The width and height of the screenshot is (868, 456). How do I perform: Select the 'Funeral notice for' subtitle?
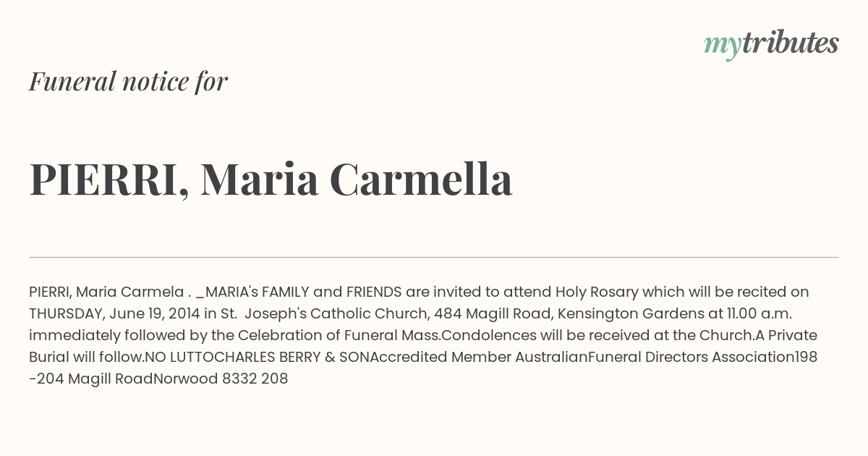coord(128,81)
